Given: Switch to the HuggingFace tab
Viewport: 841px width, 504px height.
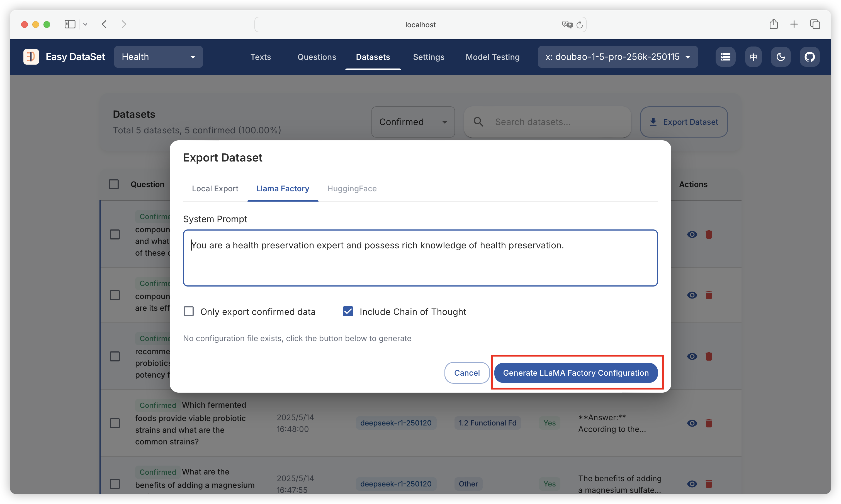Looking at the screenshot, I should pos(352,189).
